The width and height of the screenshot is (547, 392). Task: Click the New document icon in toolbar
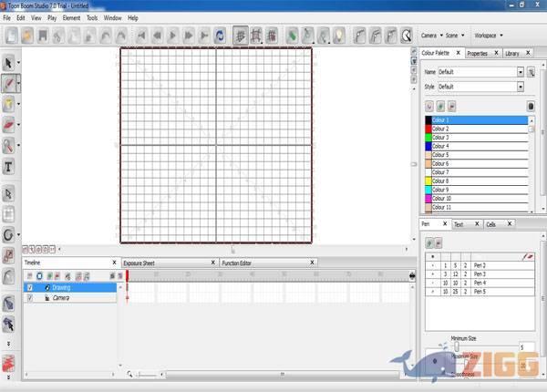(12, 36)
